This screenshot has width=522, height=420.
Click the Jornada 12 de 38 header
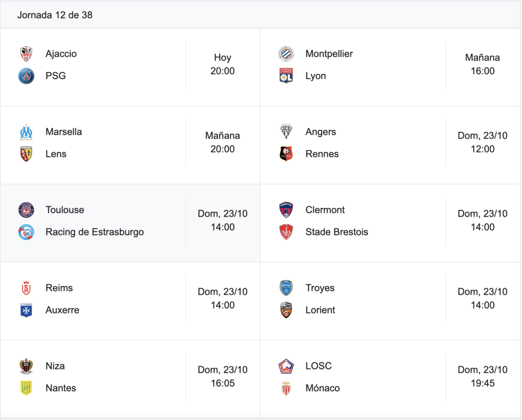point(55,15)
